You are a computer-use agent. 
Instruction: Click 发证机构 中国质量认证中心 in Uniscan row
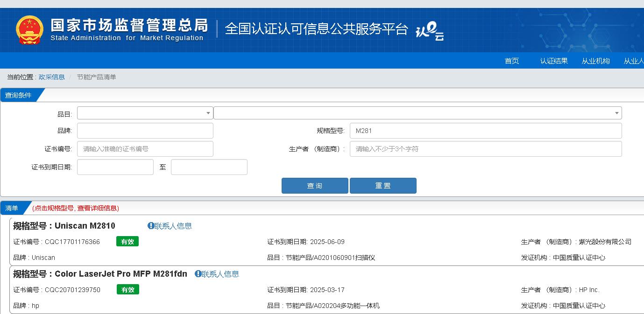pyautogui.click(x=579, y=258)
